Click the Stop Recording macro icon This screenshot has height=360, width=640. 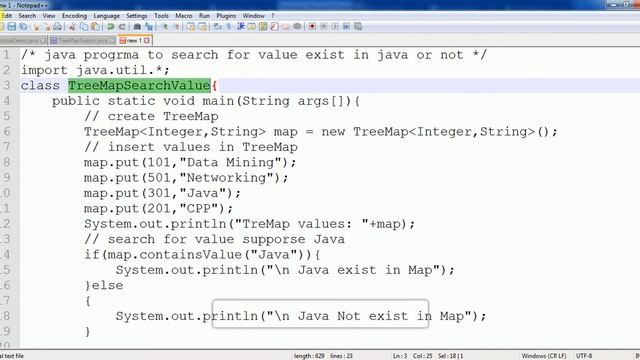(x=324, y=27)
